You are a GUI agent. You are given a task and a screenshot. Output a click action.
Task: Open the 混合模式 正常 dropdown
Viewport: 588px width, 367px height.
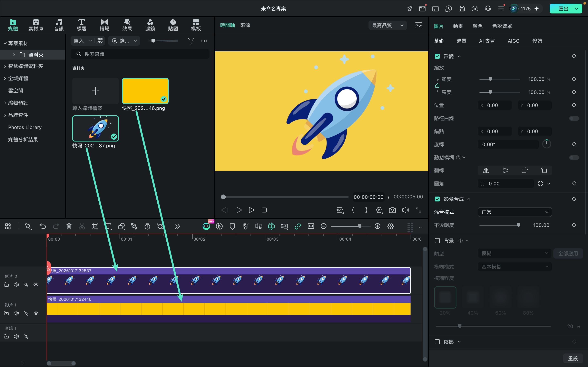[x=515, y=212]
